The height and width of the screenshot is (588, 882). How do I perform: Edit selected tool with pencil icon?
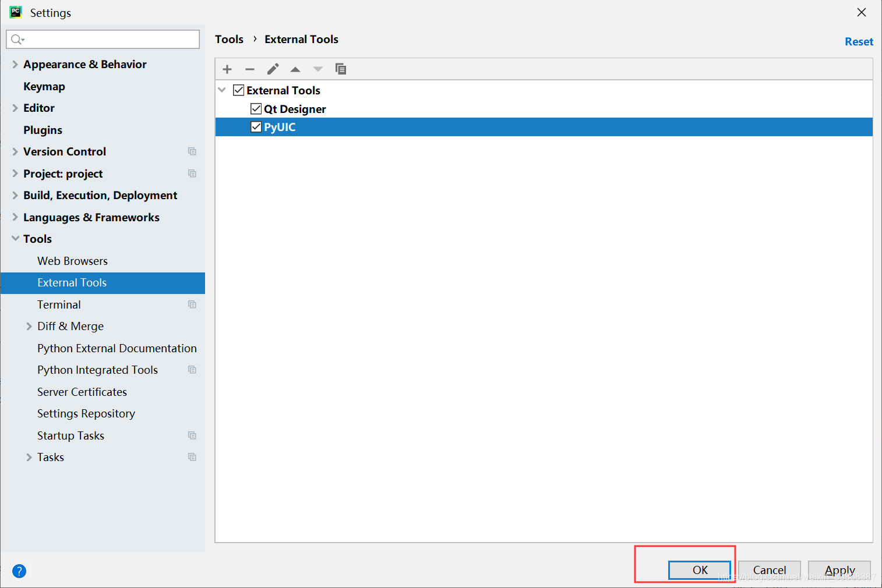[273, 69]
